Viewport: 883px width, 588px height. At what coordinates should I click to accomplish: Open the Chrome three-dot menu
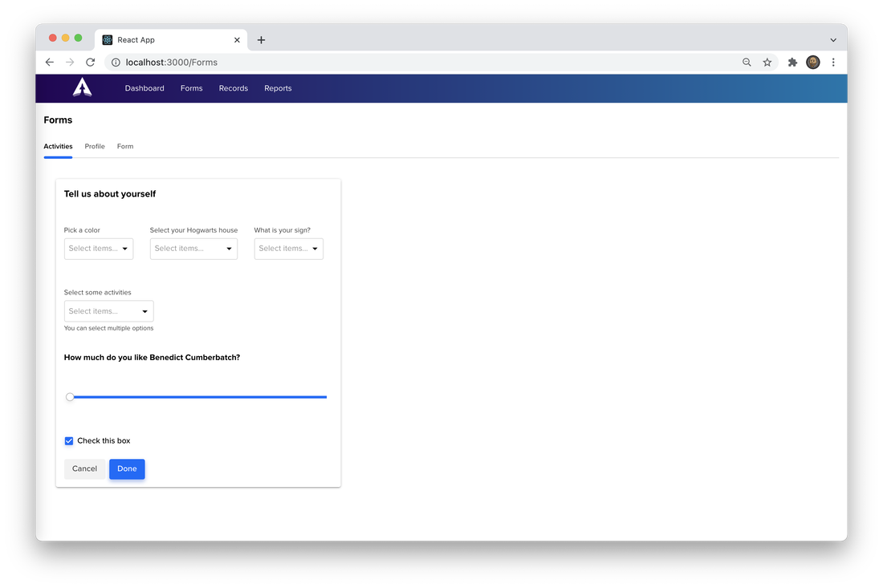coord(833,63)
